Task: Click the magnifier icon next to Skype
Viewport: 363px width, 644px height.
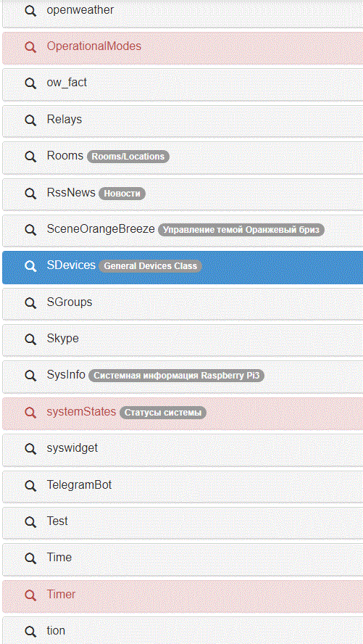Action: (x=30, y=339)
